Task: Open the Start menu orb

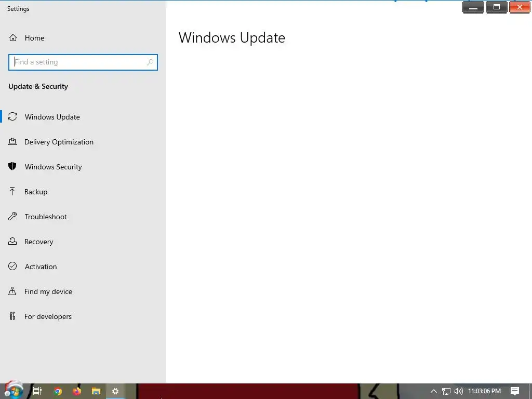Action: pyautogui.click(x=14, y=390)
